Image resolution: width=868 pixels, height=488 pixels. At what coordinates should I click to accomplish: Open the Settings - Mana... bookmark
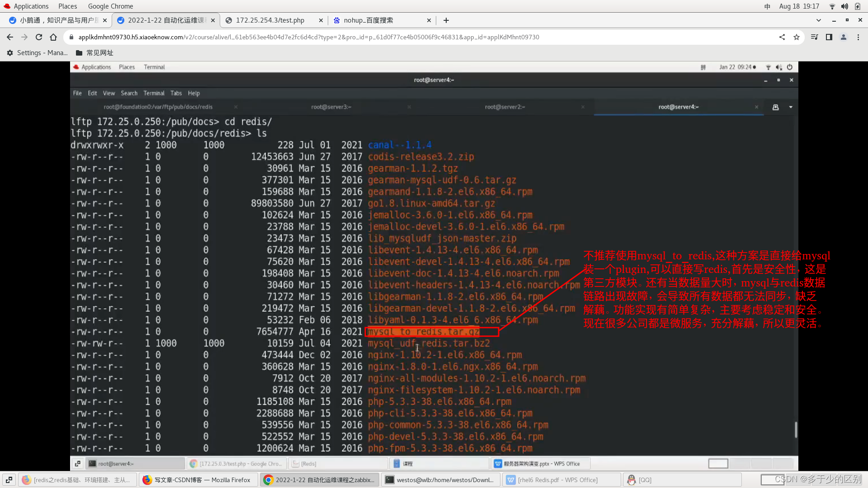(37, 53)
